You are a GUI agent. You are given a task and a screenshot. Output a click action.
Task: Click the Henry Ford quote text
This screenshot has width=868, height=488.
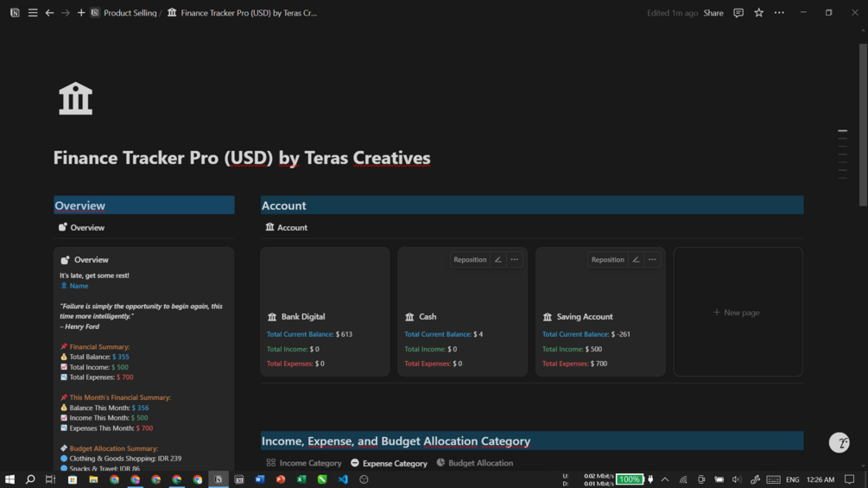point(141,311)
